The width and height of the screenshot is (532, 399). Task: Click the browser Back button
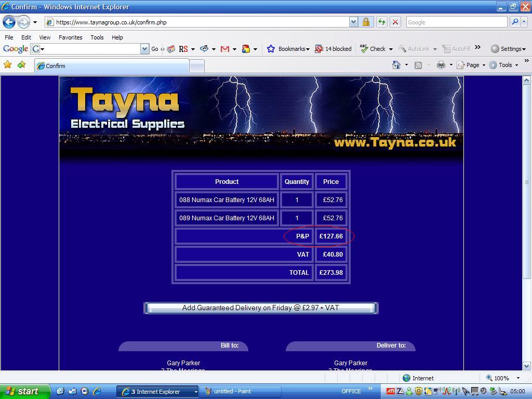pos(9,22)
